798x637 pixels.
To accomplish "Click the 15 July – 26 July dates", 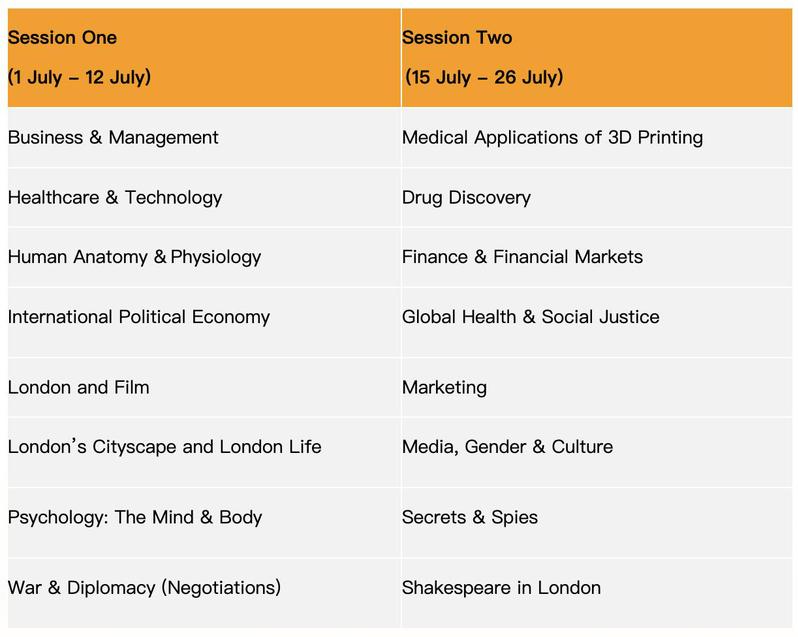I will point(484,76).
